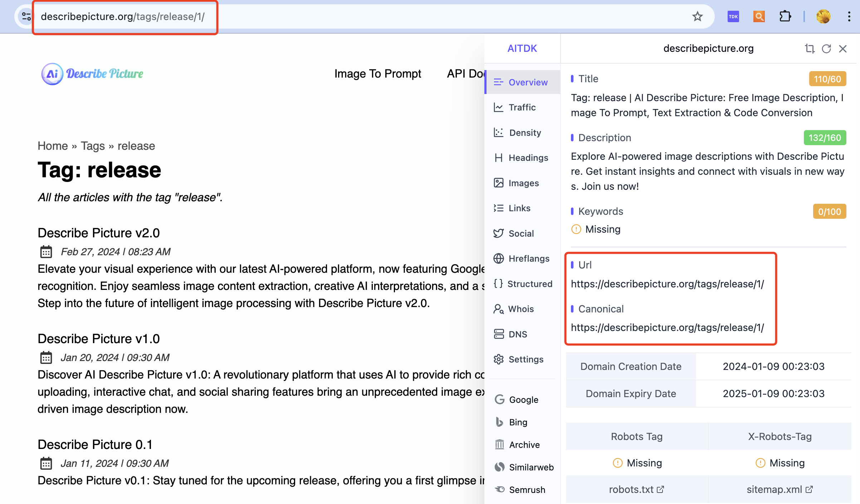Open the Links tab
This screenshot has width=860, height=504.
point(522,208)
